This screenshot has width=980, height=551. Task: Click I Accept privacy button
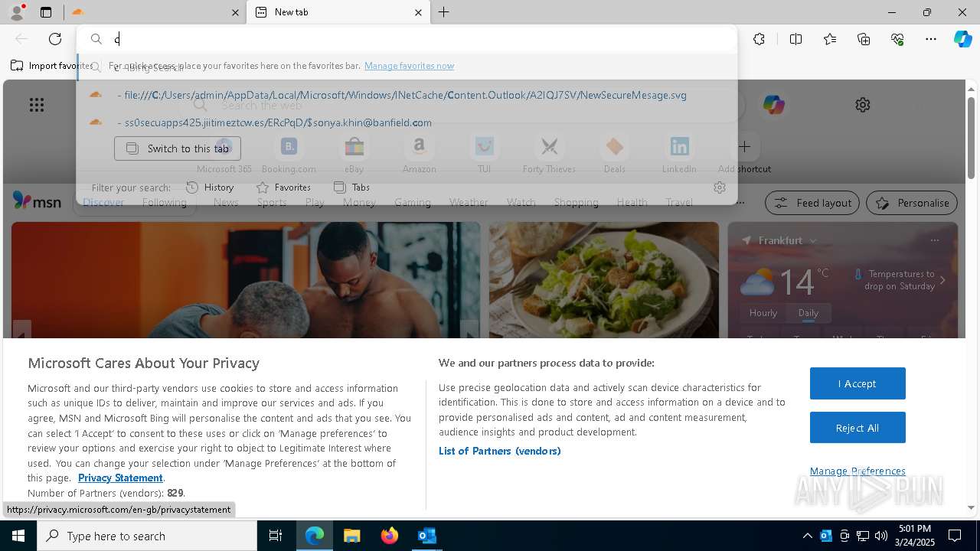click(x=857, y=383)
